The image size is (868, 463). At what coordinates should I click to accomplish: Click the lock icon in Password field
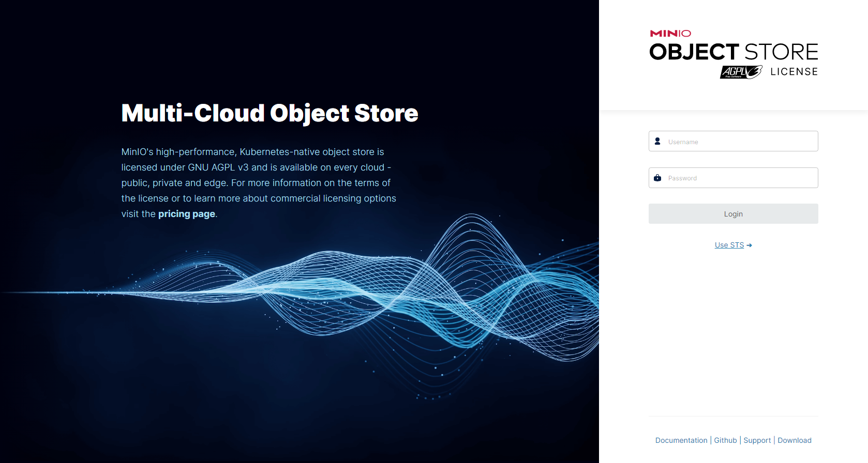click(x=657, y=178)
